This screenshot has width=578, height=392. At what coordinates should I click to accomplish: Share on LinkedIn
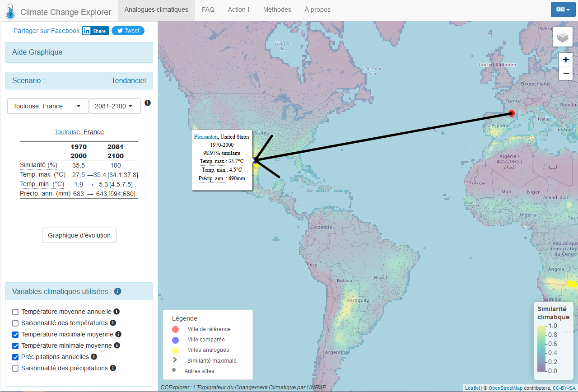pos(95,31)
